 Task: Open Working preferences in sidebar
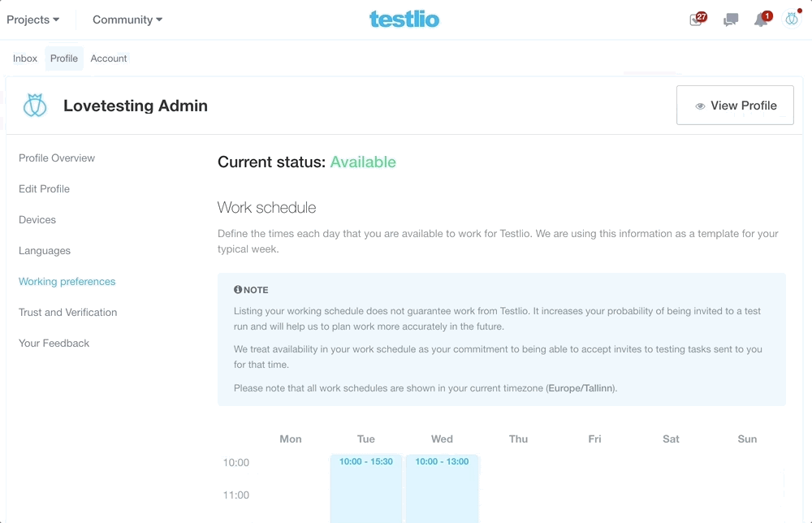click(x=67, y=281)
